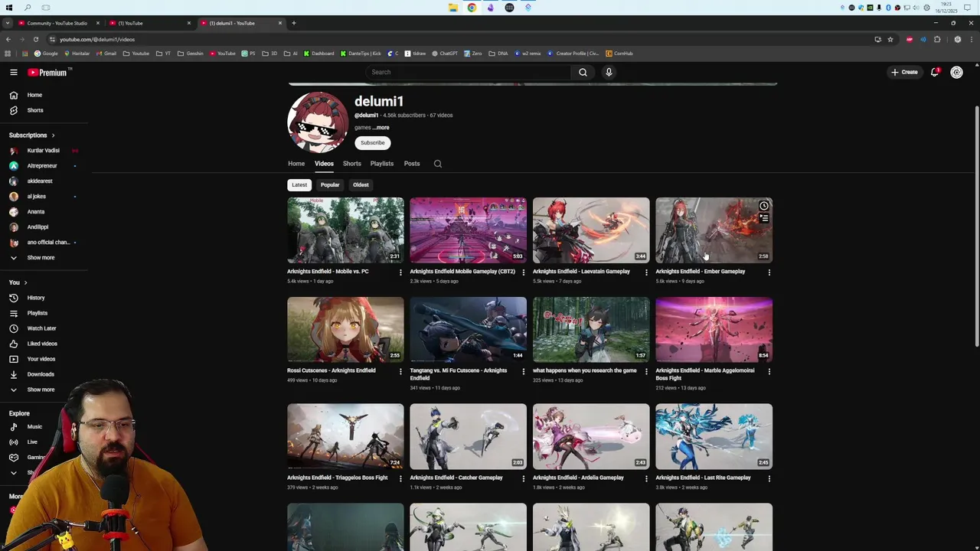Open options menu for Rossi Cutscenes video
The height and width of the screenshot is (551, 980).
(x=400, y=372)
